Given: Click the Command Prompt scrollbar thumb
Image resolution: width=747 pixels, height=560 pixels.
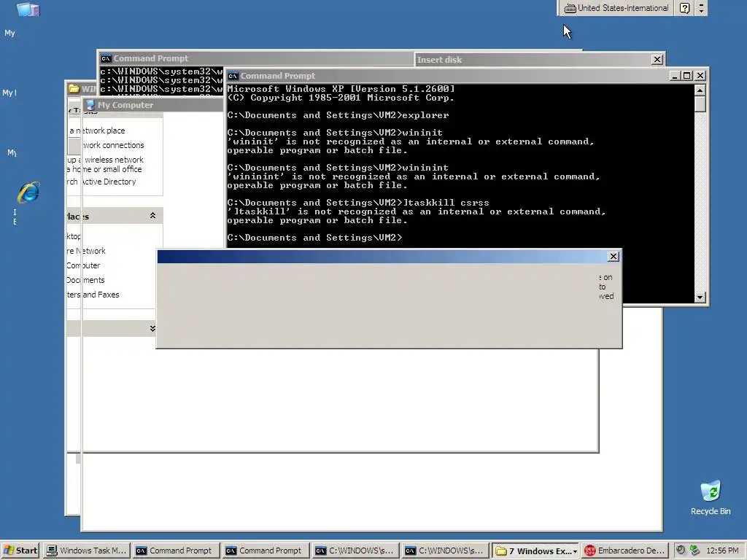Looking at the screenshot, I should coord(700,104).
